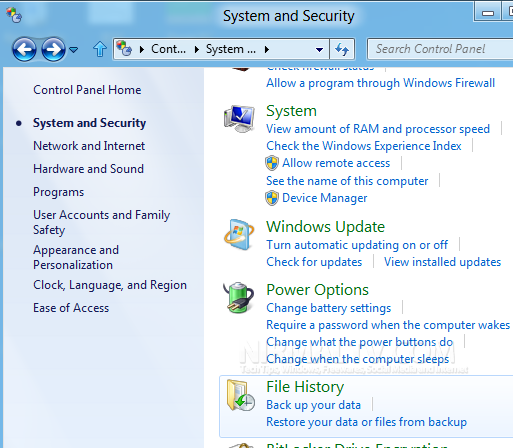Image resolution: width=513 pixels, height=448 pixels.
Task: Open Hardware and Sound category
Action: point(88,169)
